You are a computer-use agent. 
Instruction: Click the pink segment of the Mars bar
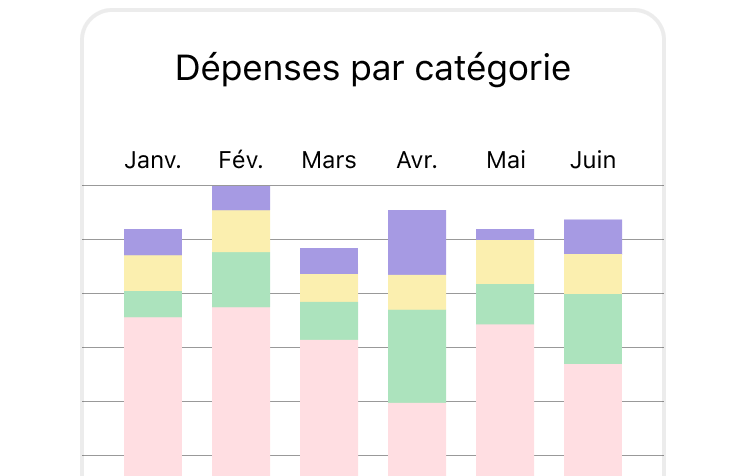[x=329, y=406]
